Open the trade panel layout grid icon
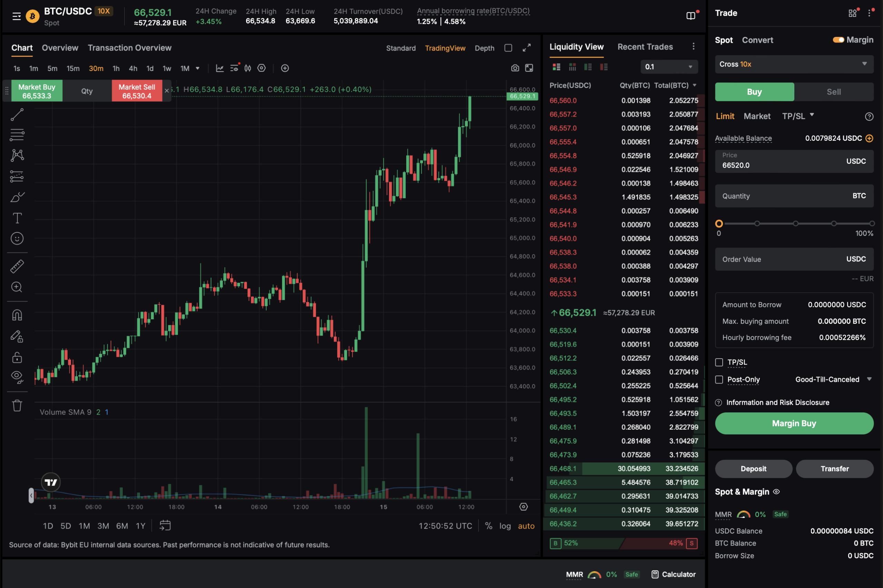The height and width of the screenshot is (588, 883). 853,13
